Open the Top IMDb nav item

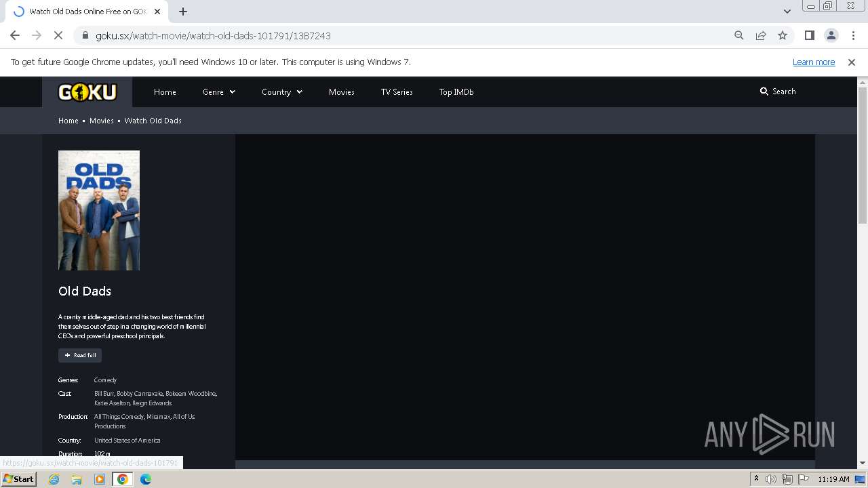tap(456, 91)
